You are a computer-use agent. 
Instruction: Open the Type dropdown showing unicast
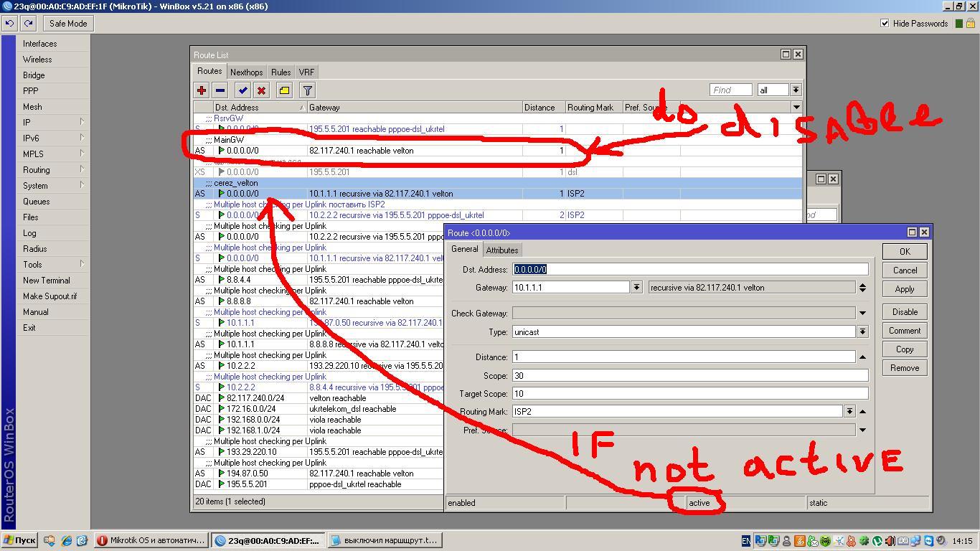coord(862,332)
